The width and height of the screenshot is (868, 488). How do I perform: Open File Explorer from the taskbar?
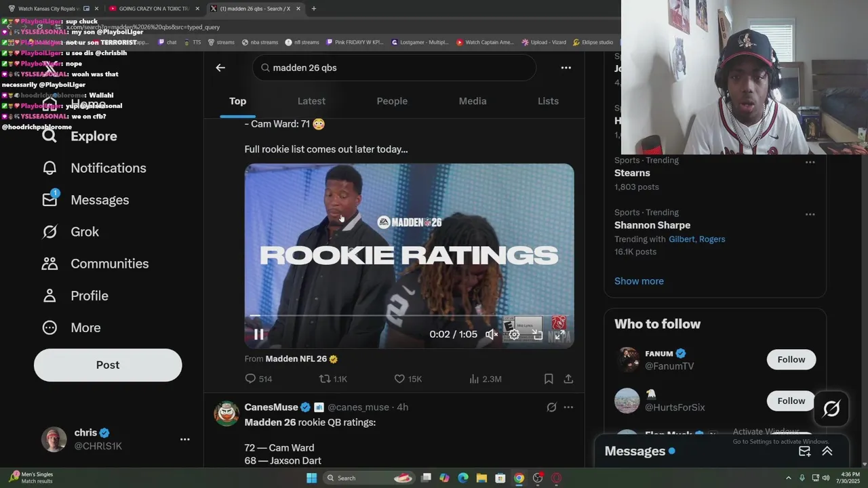[481, 478]
